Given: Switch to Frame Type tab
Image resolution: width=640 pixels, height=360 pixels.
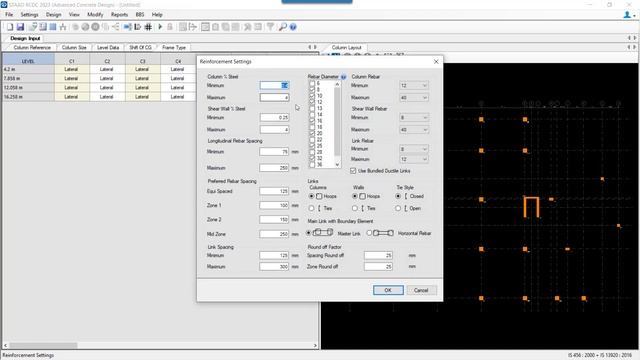Looking at the screenshot, I should 174,48.
